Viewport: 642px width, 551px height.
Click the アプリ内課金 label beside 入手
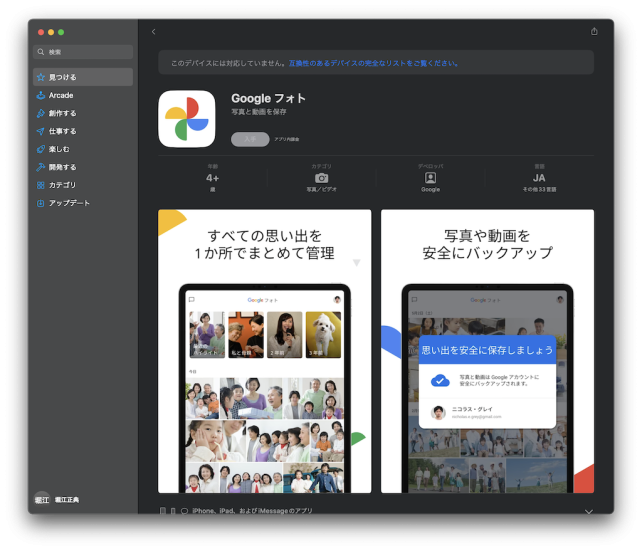[287, 139]
